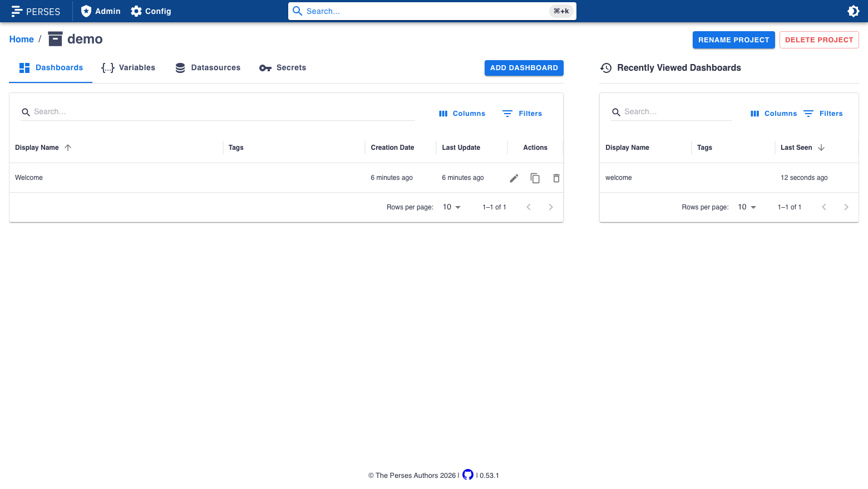Sort by Last Update column
The image size is (868, 489).
point(461,148)
